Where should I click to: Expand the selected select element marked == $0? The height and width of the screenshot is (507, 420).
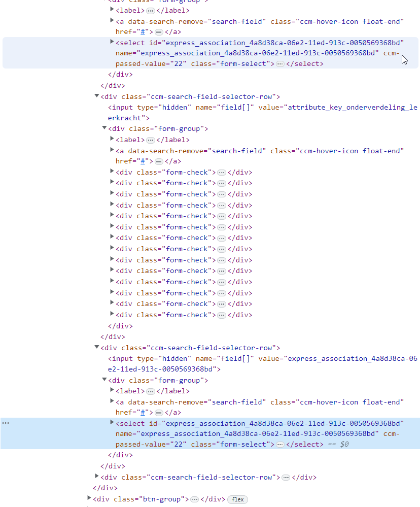click(x=112, y=422)
